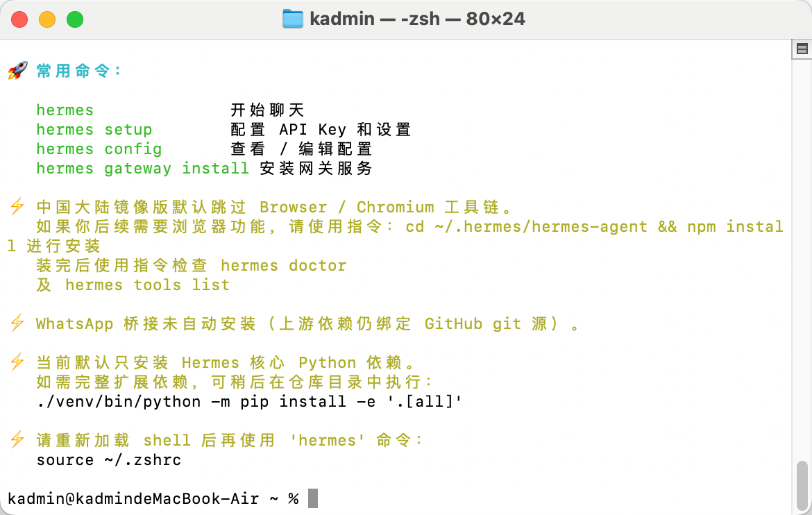Click the folder icon in the title bar
The height and width of the screenshot is (515, 812).
tap(293, 19)
